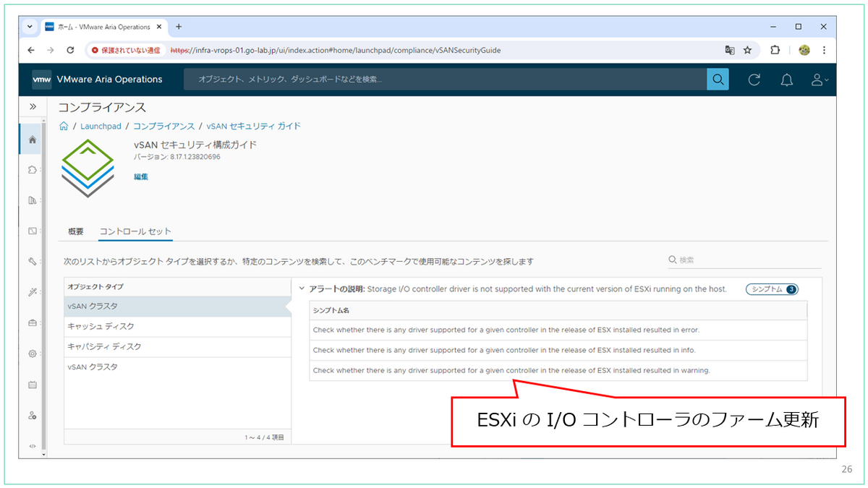Screen dimensions: 868x488
Task: Collapse the アラートの説明 chevron
Action: coord(302,289)
